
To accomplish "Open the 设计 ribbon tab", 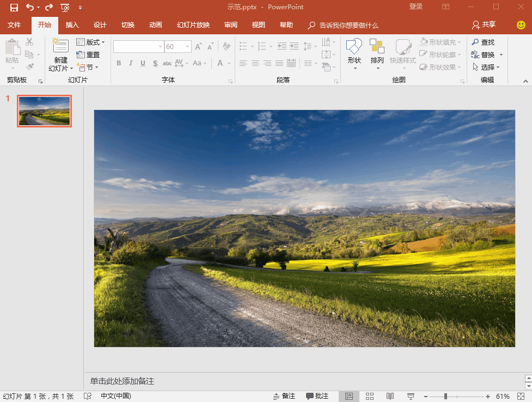I will [x=100, y=25].
